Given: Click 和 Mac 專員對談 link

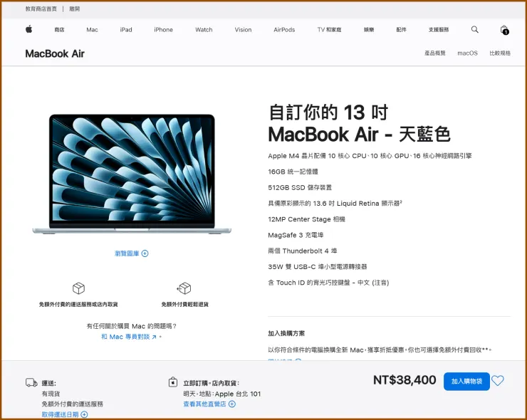Looking at the screenshot, I should pos(128,337).
